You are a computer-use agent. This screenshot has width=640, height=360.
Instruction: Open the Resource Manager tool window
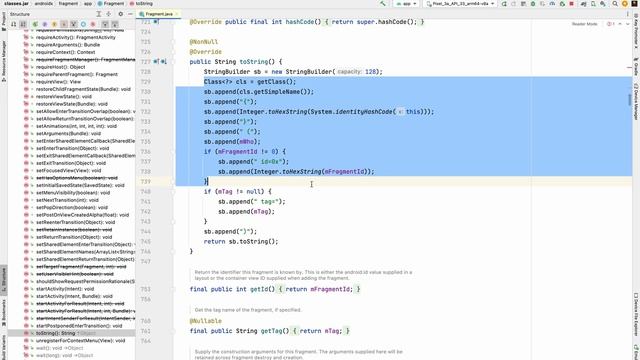coord(4,61)
